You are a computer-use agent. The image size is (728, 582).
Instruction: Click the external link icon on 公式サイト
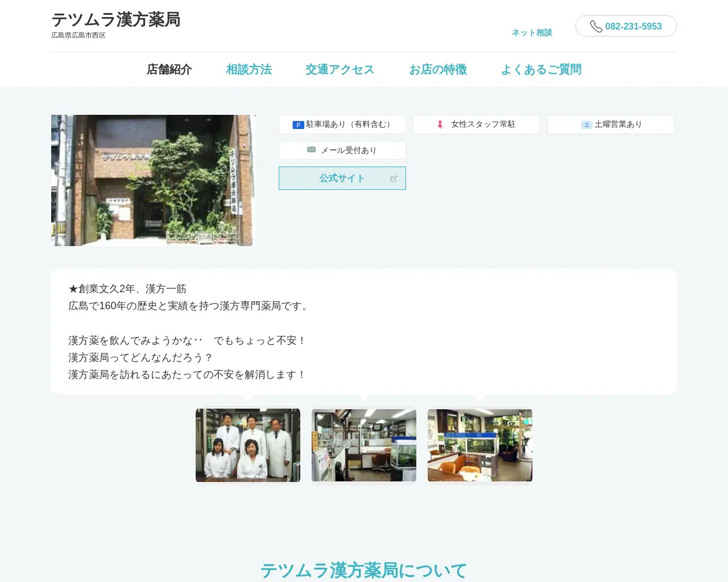coord(394,178)
